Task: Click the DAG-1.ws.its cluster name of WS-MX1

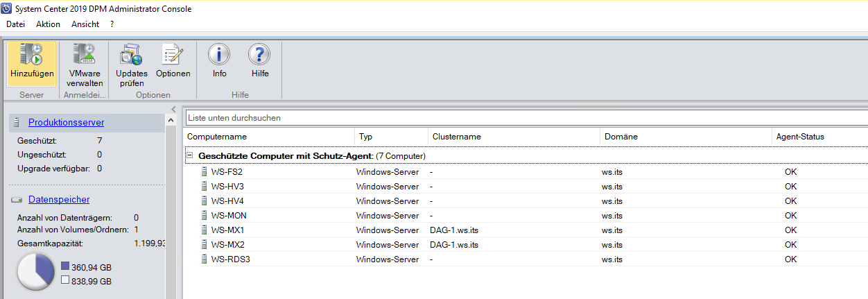Action: (454, 230)
